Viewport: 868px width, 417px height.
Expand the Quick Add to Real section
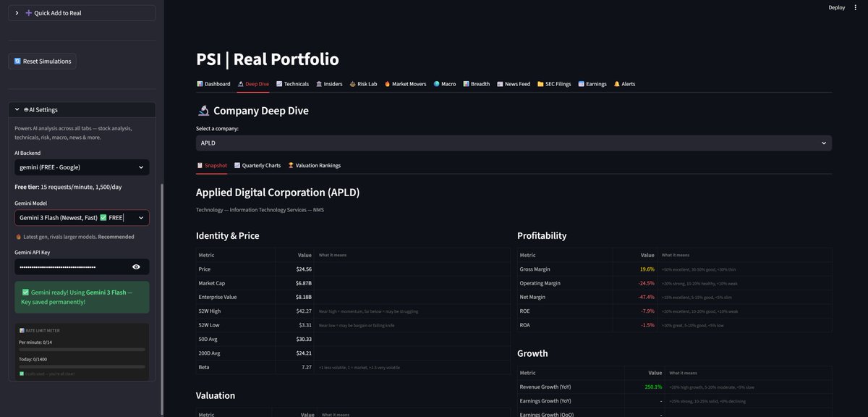[x=82, y=13]
